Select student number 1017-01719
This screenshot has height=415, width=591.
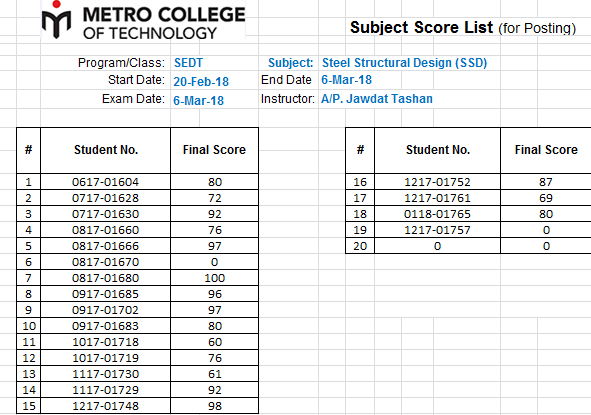(x=106, y=358)
